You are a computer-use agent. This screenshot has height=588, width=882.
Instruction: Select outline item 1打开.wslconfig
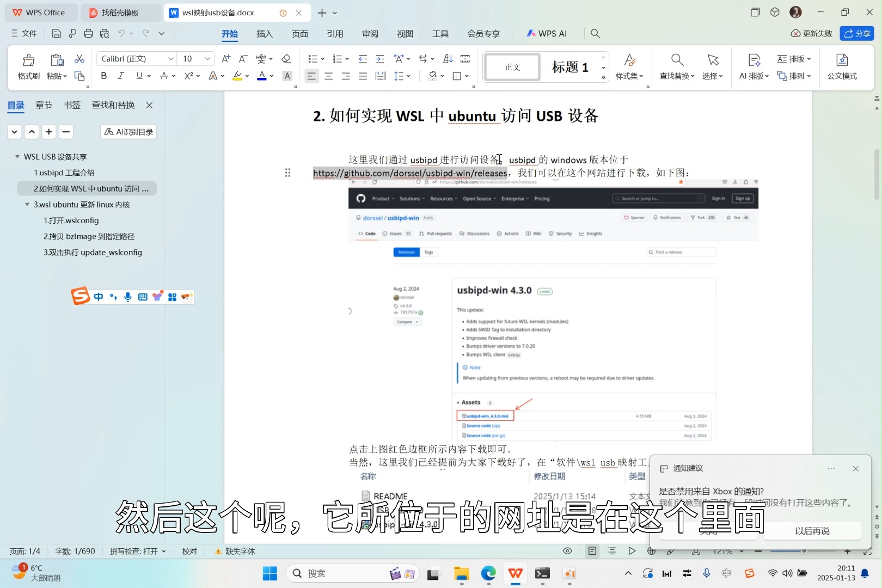click(71, 220)
